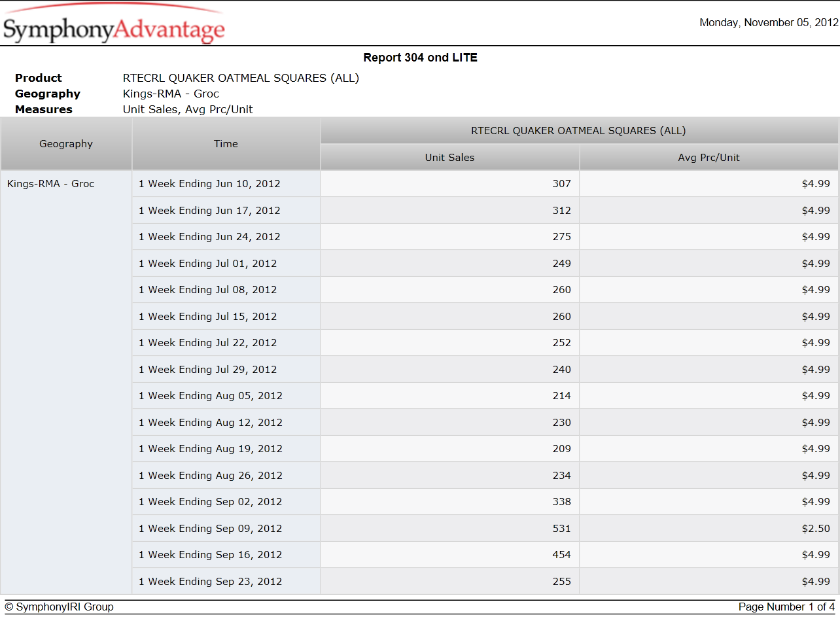Click unit sales value 338
The image size is (840, 619).
click(562, 502)
